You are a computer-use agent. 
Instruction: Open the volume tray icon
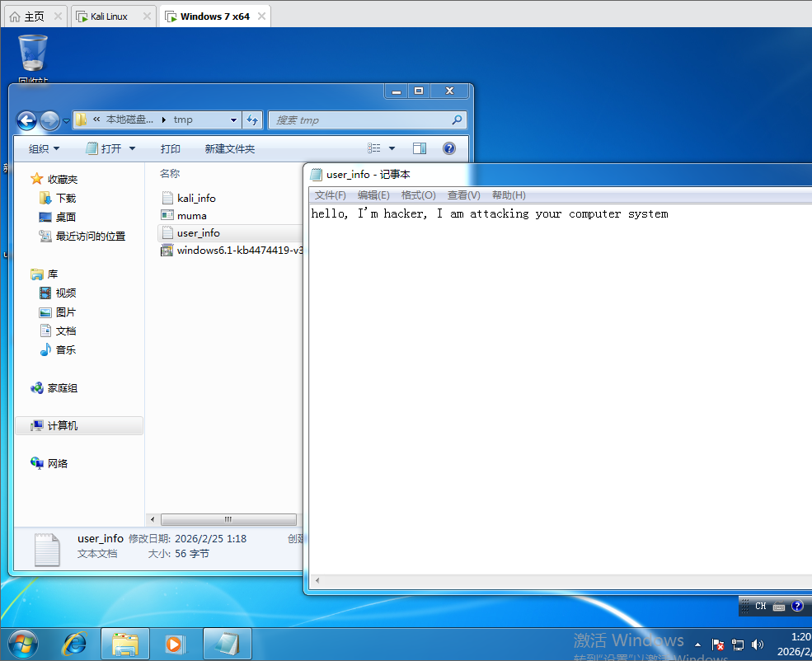758,645
